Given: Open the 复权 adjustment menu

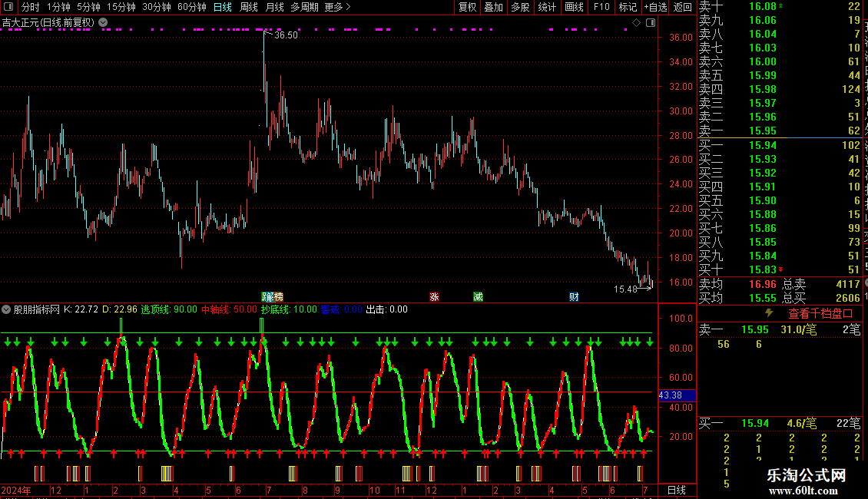Looking at the screenshot, I should (467, 7).
